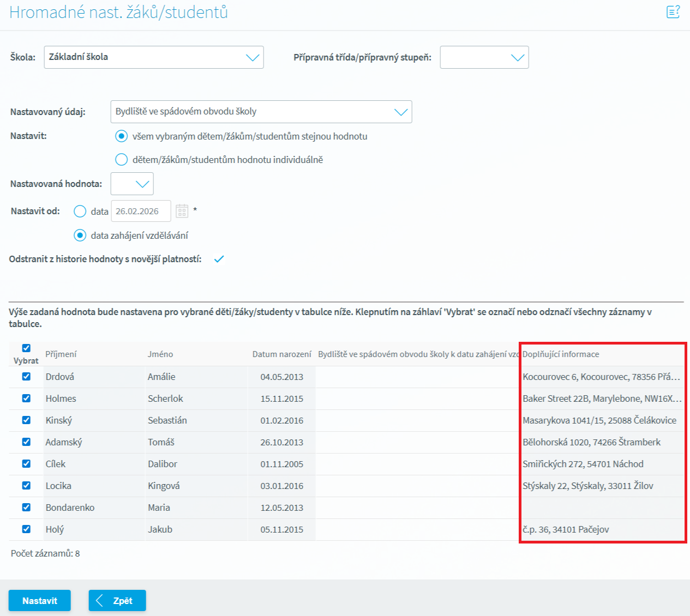Select the 'data' date radio button

tap(80, 212)
